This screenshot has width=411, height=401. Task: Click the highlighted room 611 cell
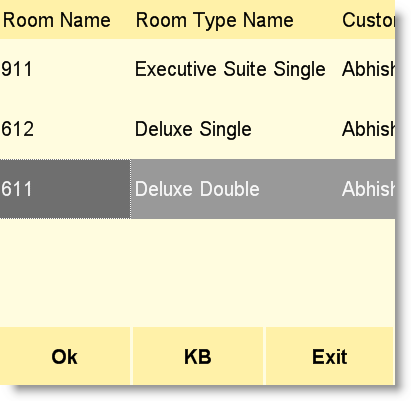(x=65, y=189)
